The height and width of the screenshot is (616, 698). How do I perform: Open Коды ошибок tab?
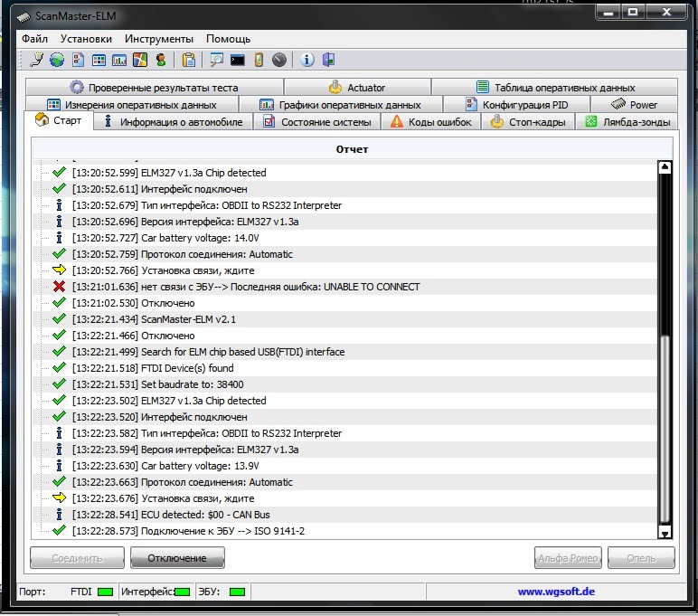click(430, 121)
